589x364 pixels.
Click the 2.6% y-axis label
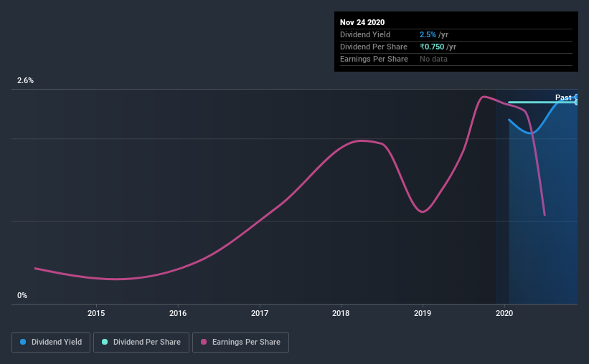[x=25, y=81]
